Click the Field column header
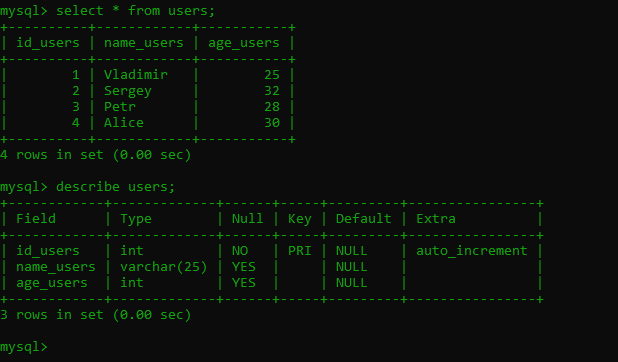618x362 pixels. click(36, 218)
